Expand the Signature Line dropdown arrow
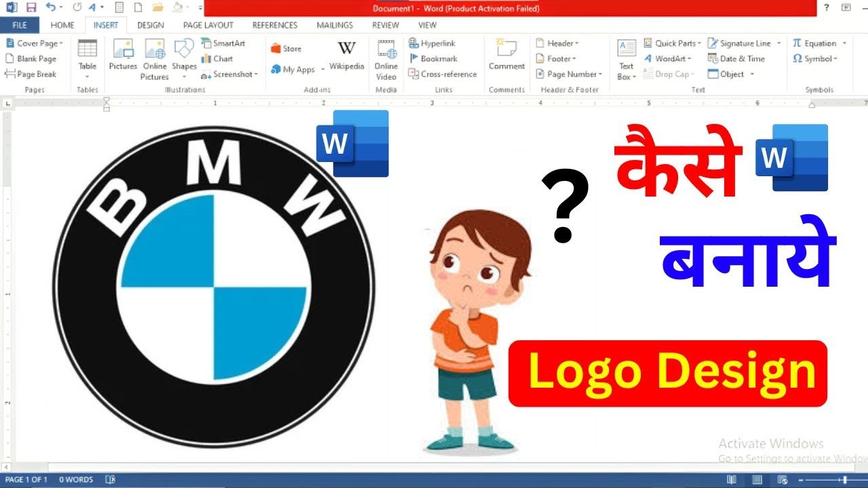 coord(778,43)
